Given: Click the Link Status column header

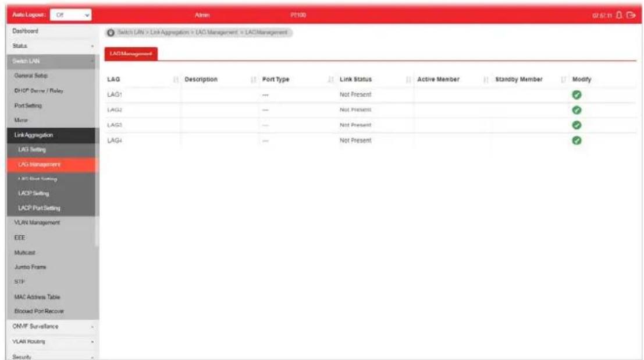Looking at the screenshot, I should [x=355, y=79].
